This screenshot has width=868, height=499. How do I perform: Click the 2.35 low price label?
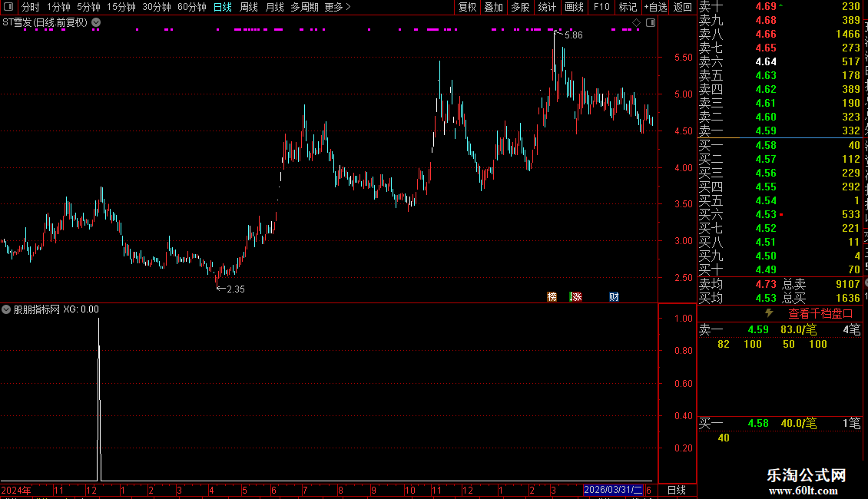[236, 289]
